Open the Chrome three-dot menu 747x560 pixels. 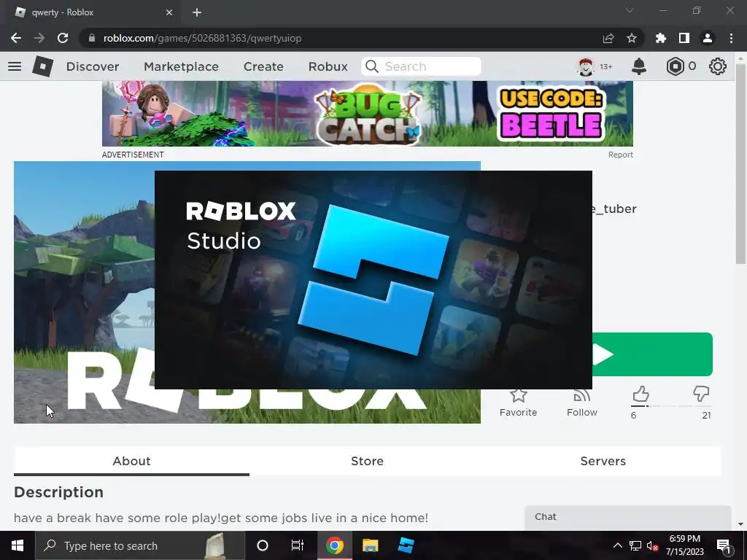tap(731, 38)
